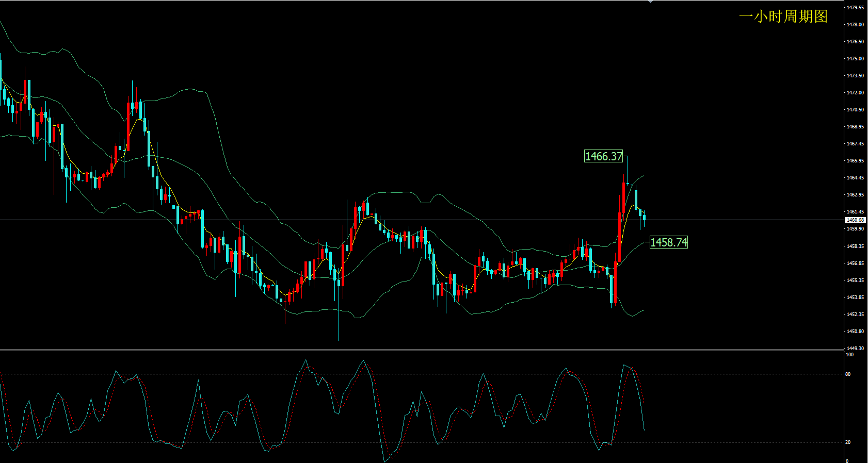The image size is (868, 463).
Task: Click the 1450.80 price axis label
Action: click(x=855, y=332)
